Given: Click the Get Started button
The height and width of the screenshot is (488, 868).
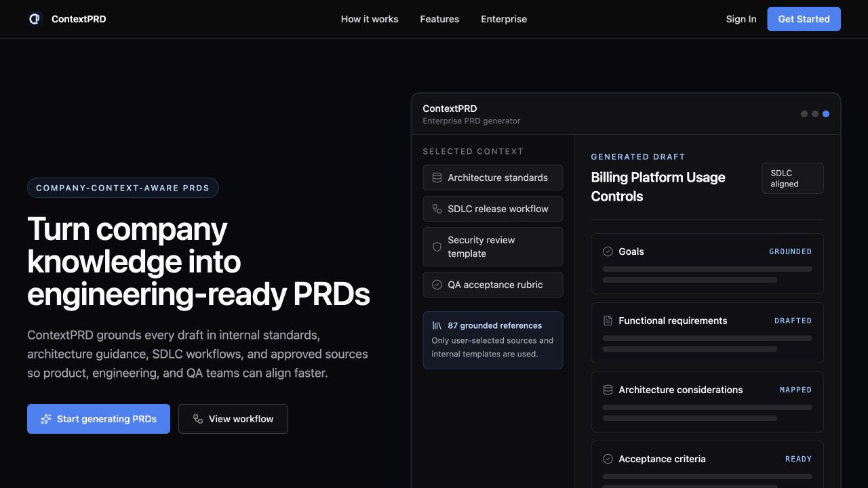Looking at the screenshot, I should click(x=804, y=19).
